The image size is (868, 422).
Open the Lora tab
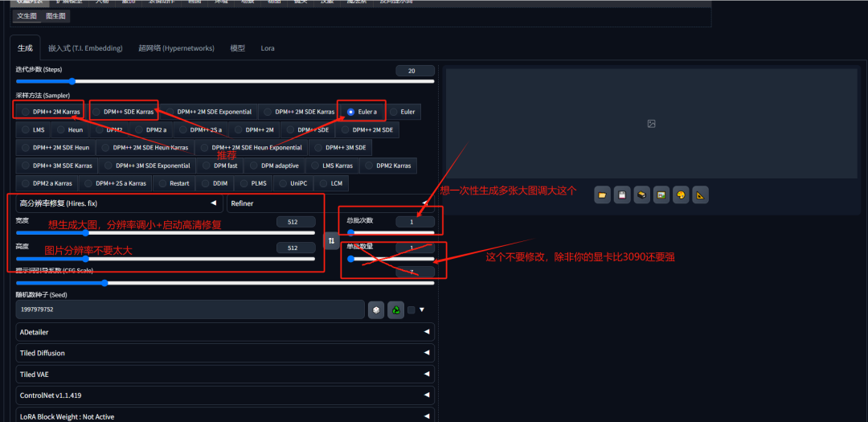(x=268, y=48)
